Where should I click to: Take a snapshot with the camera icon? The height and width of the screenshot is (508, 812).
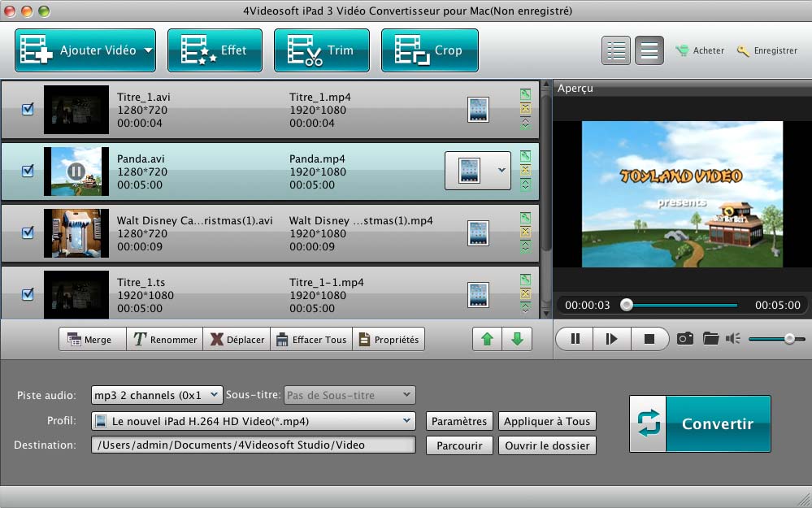(685, 339)
